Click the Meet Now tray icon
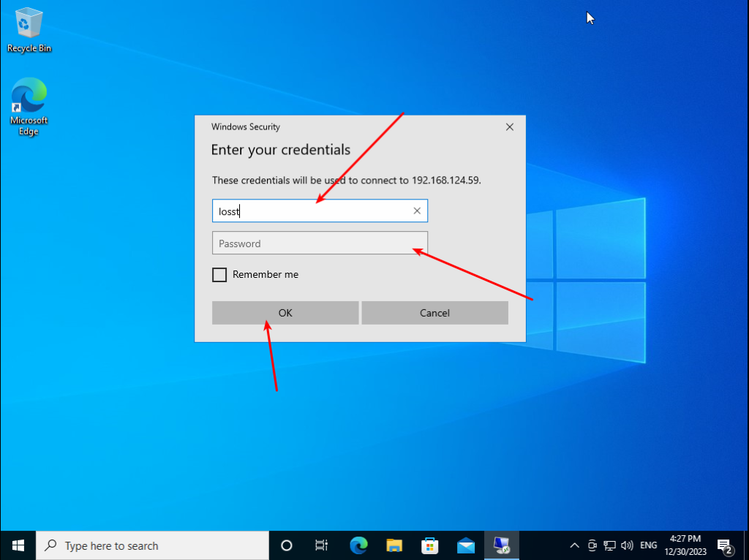Screen dimensions: 749x560 click(x=592, y=545)
